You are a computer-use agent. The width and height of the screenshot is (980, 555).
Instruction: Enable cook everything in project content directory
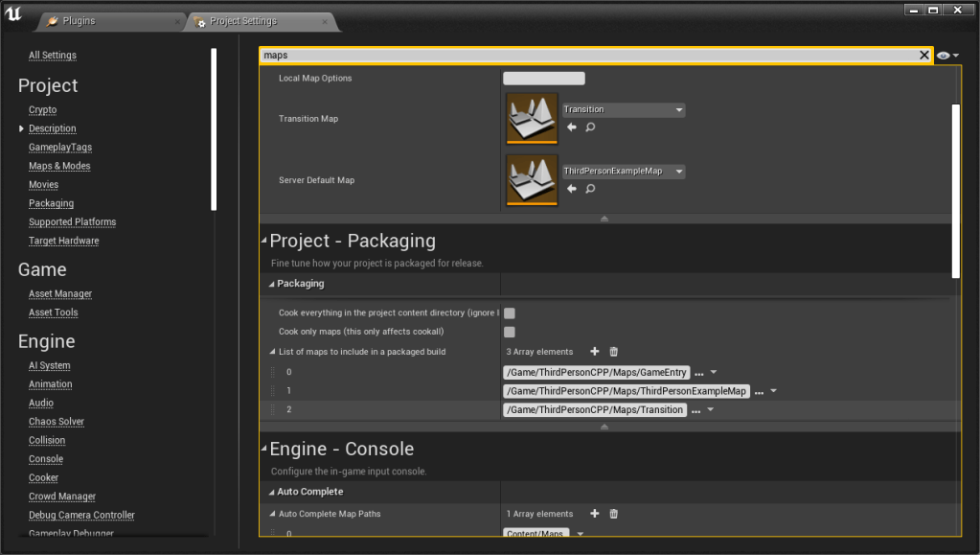(x=510, y=313)
